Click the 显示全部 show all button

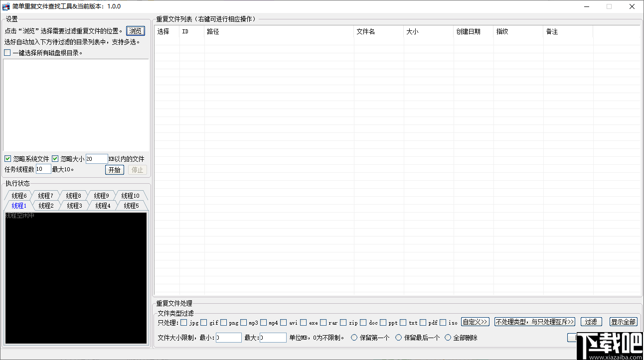coord(623,322)
